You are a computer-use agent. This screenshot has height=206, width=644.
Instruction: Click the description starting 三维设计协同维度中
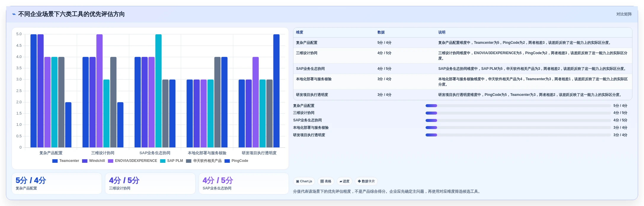pyautogui.click(x=533, y=56)
